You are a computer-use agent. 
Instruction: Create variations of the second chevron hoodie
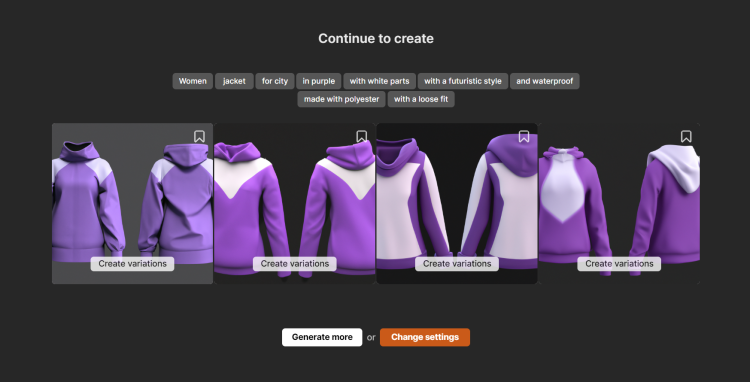pyautogui.click(x=295, y=264)
